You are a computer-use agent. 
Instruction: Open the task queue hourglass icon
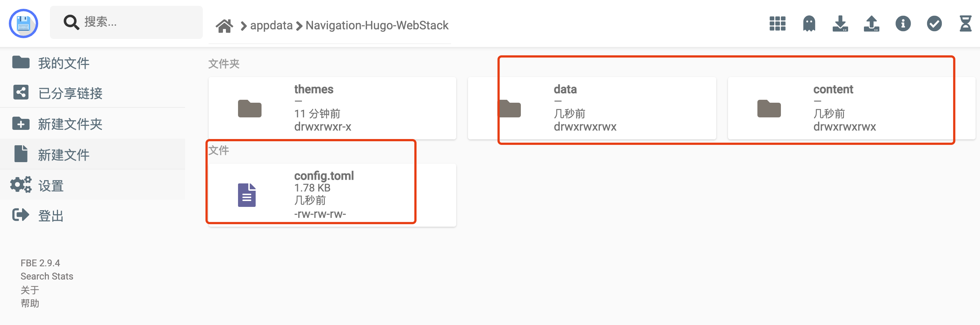click(x=965, y=23)
